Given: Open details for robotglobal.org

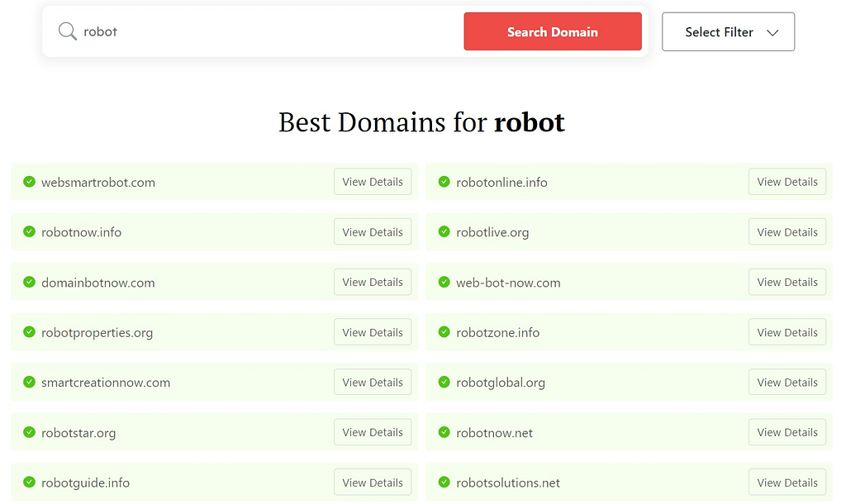Looking at the screenshot, I should pyautogui.click(x=787, y=382).
